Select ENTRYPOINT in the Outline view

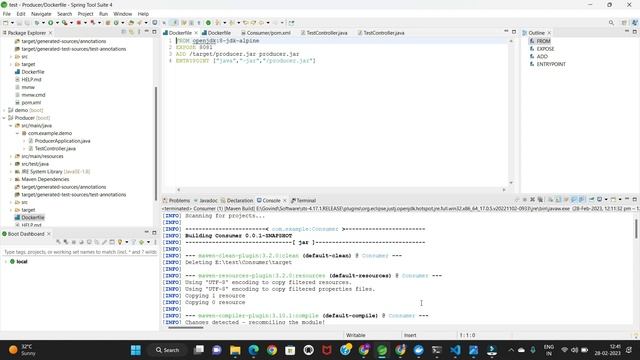(x=551, y=64)
